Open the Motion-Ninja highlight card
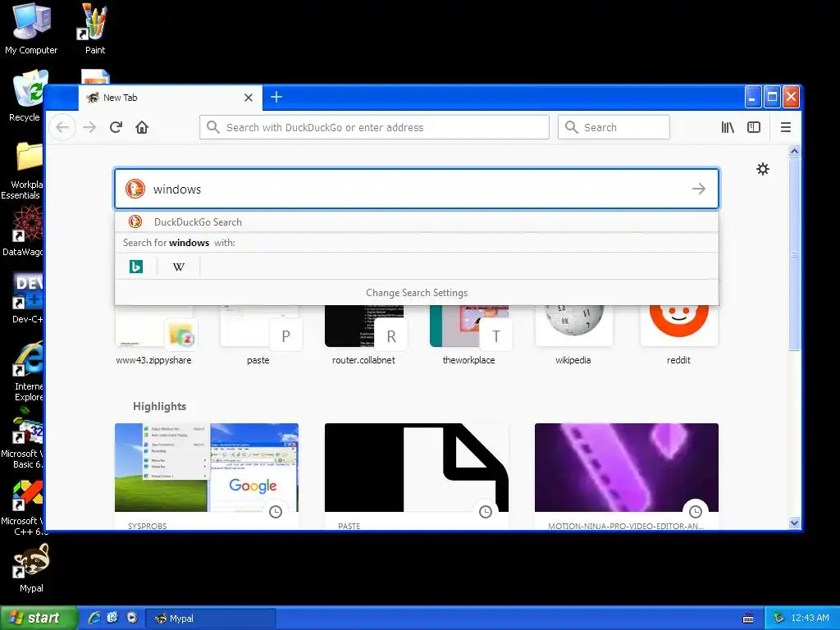This screenshot has width=840, height=630. [626, 477]
